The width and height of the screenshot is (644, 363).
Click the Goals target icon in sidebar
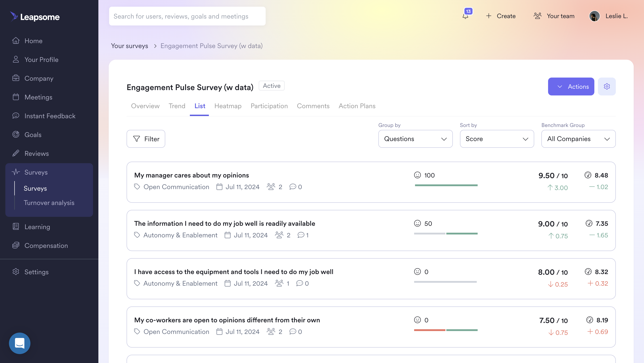16,134
